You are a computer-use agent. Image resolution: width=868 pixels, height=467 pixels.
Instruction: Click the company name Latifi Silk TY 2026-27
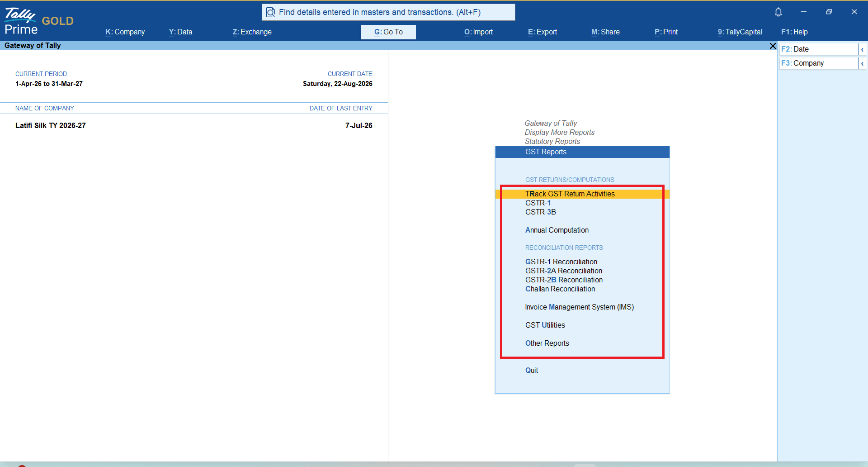[50, 126]
